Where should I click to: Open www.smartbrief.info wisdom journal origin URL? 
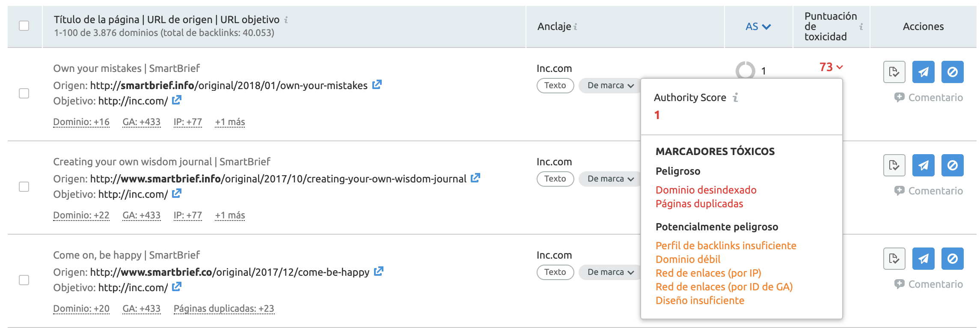[278, 179]
